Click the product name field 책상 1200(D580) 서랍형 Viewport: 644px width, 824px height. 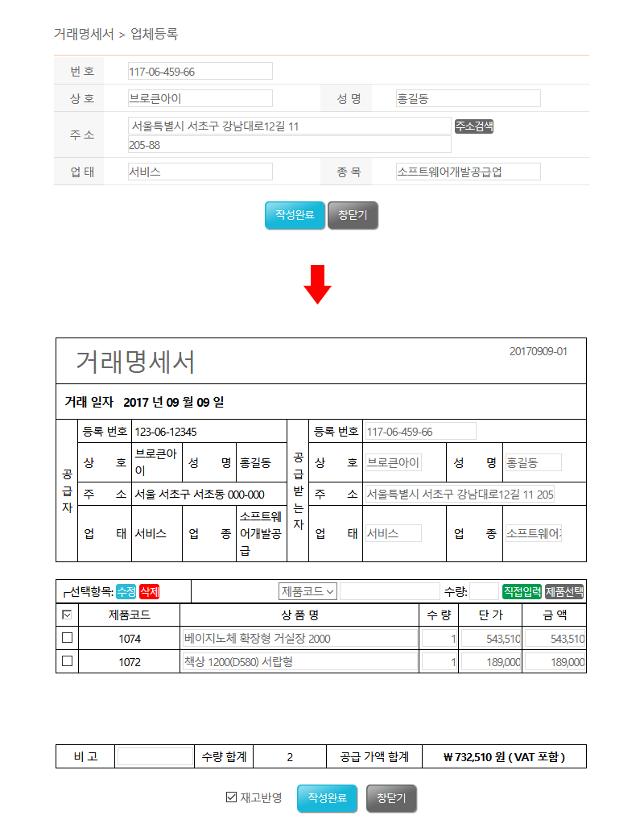(300, 662)
